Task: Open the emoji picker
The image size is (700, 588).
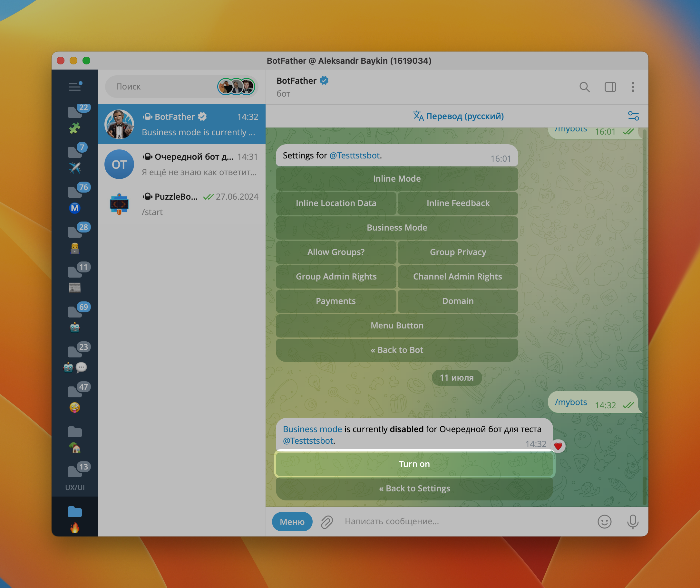Action: pos(604,522)
